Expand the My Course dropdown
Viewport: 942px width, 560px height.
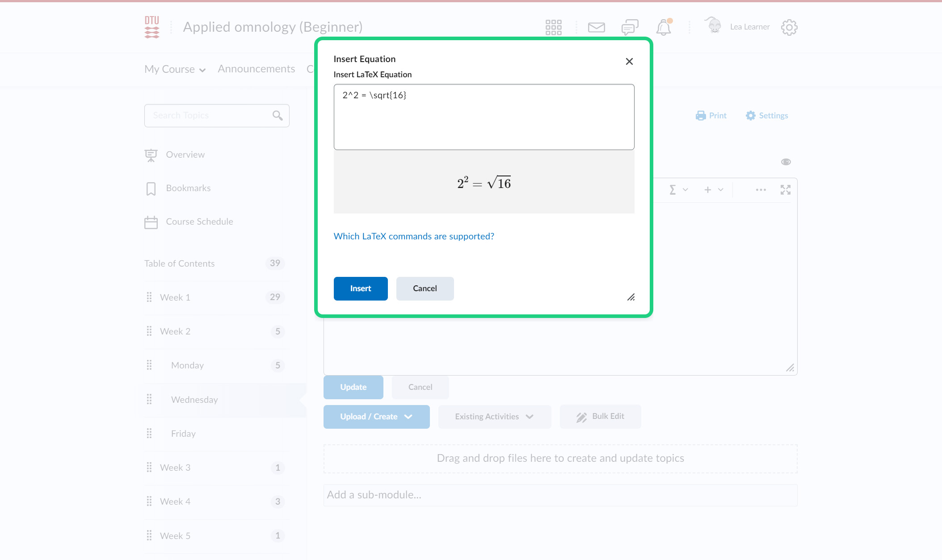(x=175, y=69)
